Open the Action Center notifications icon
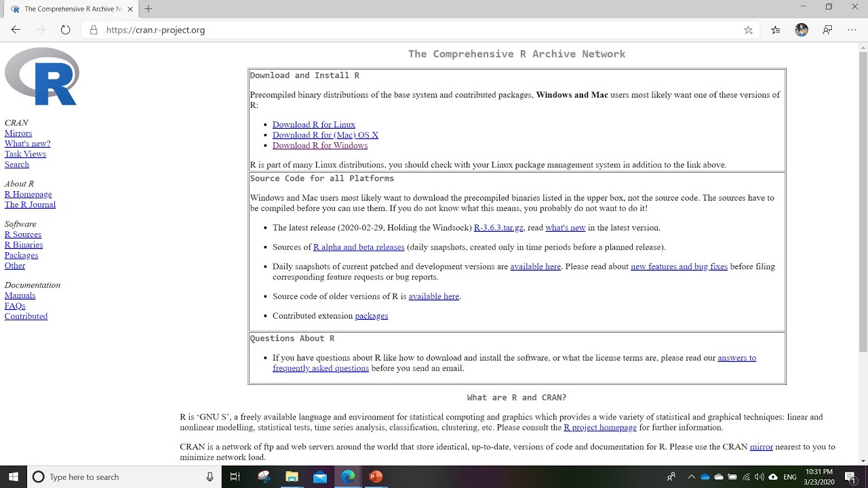 click(850, 477)
